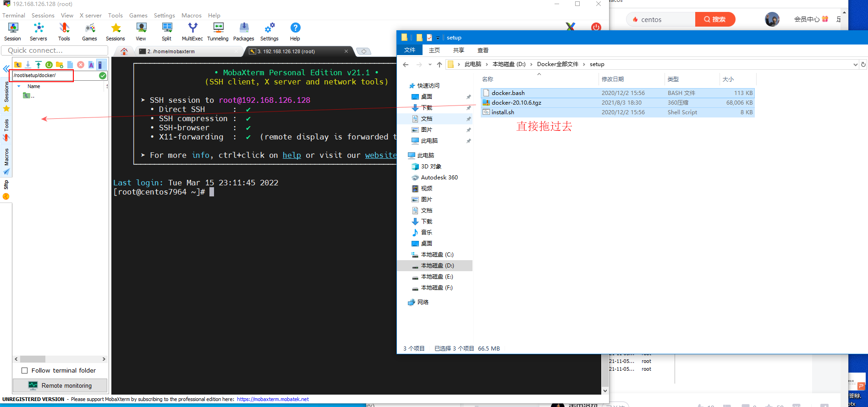The width and height of the screenshot is (868, 407).
Task: Open the Session toolbar button
Action: coord(13,32)
